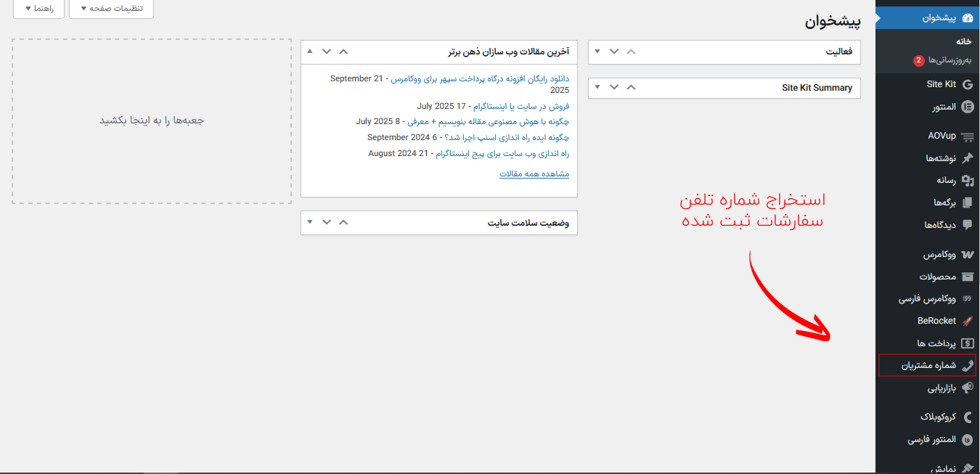Move the فعالیت panel down
The width and height of the screenshot is (980, 474).
pyautogui.click(x=614, y=52)
